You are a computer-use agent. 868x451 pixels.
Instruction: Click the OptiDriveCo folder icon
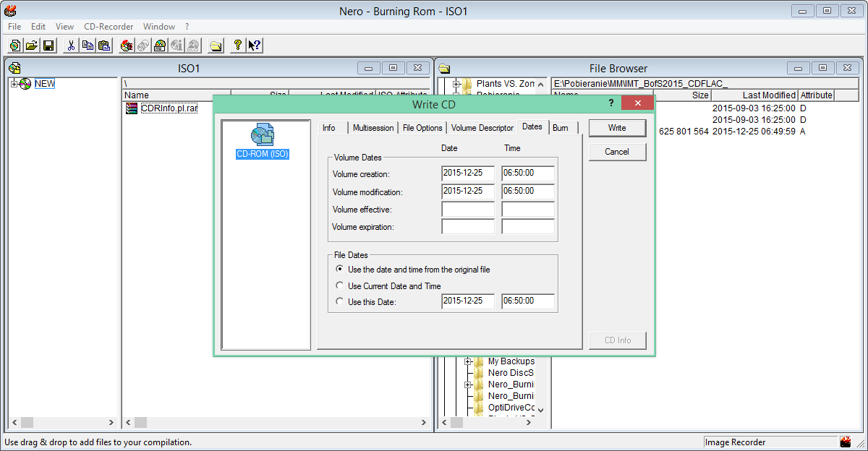(479, 408)
